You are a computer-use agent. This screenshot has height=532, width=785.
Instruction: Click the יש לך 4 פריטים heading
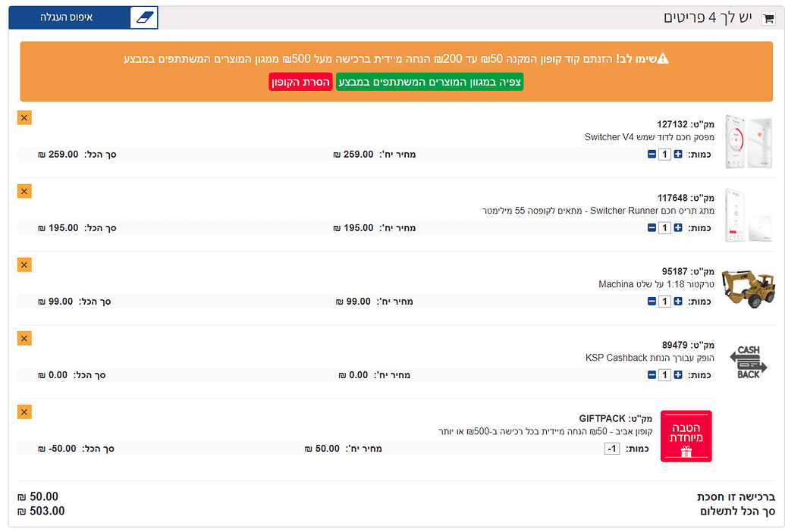pos(708,17)
